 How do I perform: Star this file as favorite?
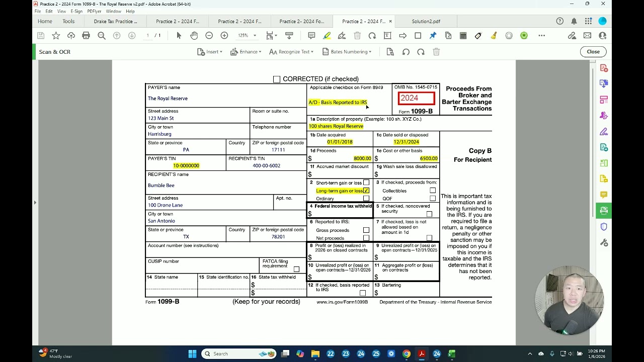point(56,36)
